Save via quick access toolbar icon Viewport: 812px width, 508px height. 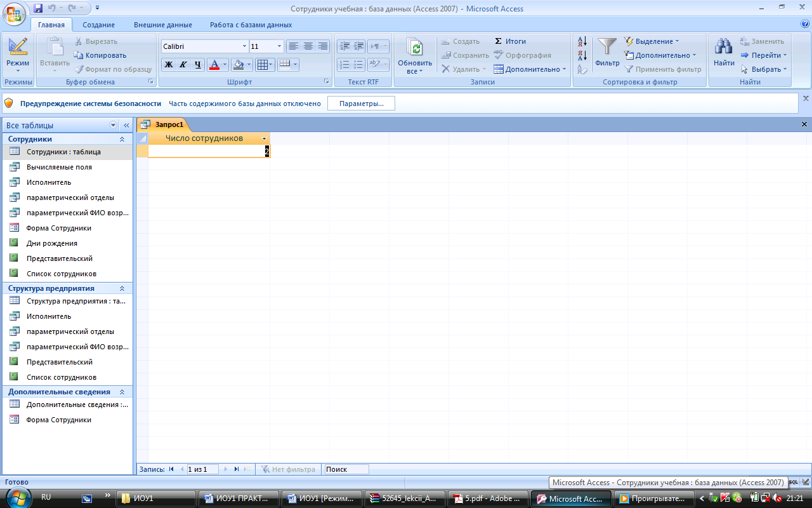(38, 8)
